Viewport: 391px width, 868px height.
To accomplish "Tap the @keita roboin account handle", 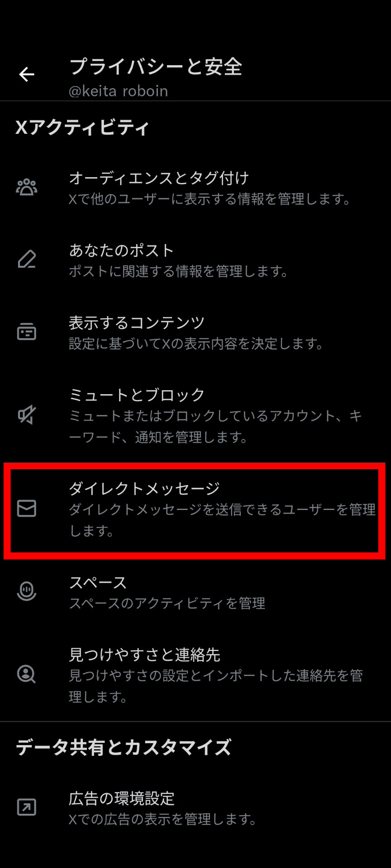I will (x=118, y=91).
